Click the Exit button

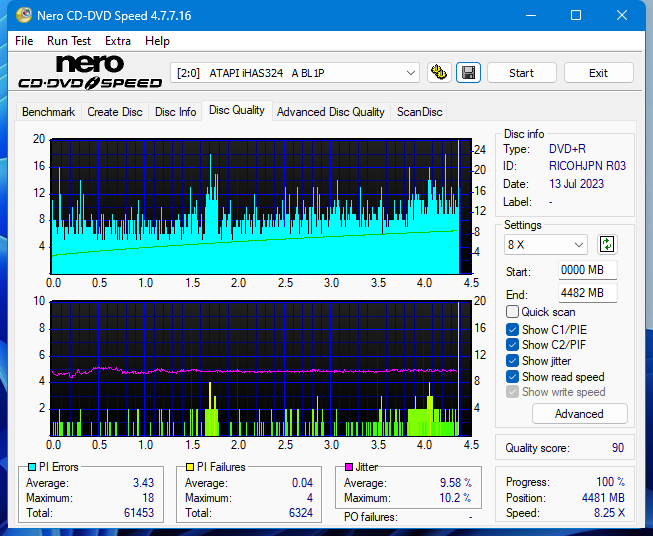pos(598,73)
